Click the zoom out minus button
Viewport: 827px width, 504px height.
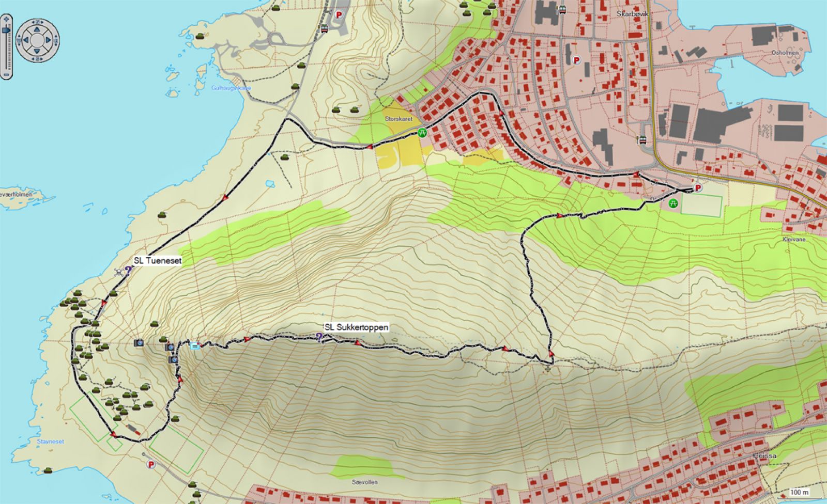coord(6,75)
